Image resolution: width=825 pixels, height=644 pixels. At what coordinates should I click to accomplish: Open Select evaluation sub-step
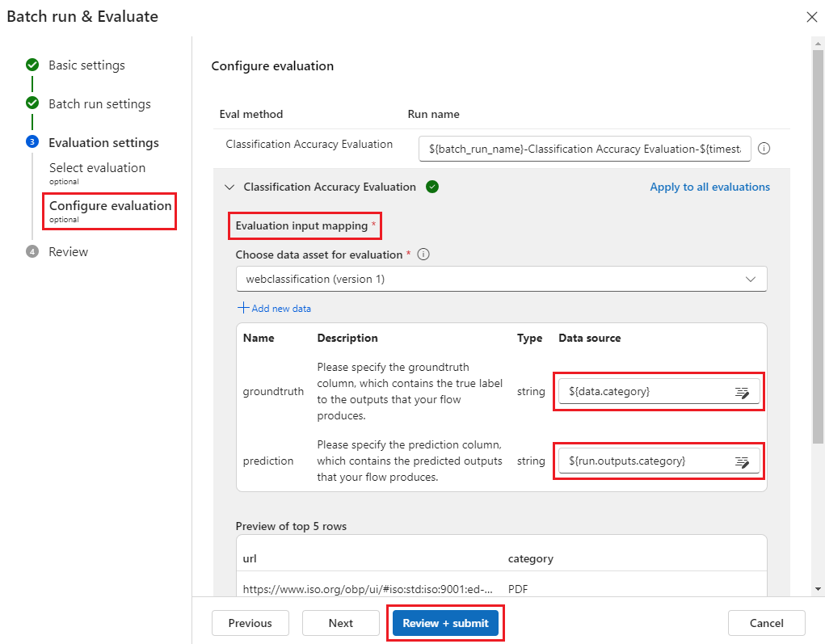point(97,168)
